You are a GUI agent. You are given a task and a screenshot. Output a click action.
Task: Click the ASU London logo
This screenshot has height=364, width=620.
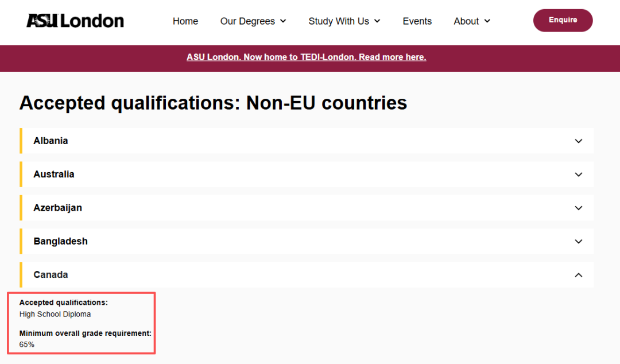[x=75, y=21]
